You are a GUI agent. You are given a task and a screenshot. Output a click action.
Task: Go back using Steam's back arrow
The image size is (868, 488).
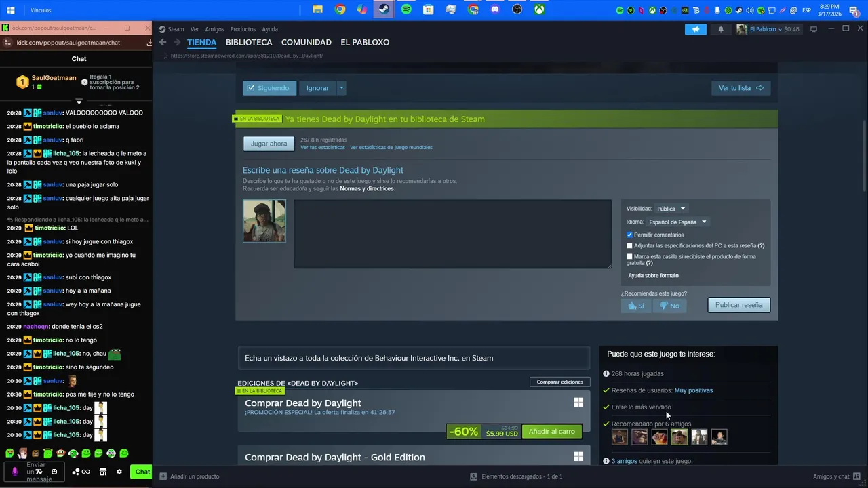coord(163,42)
